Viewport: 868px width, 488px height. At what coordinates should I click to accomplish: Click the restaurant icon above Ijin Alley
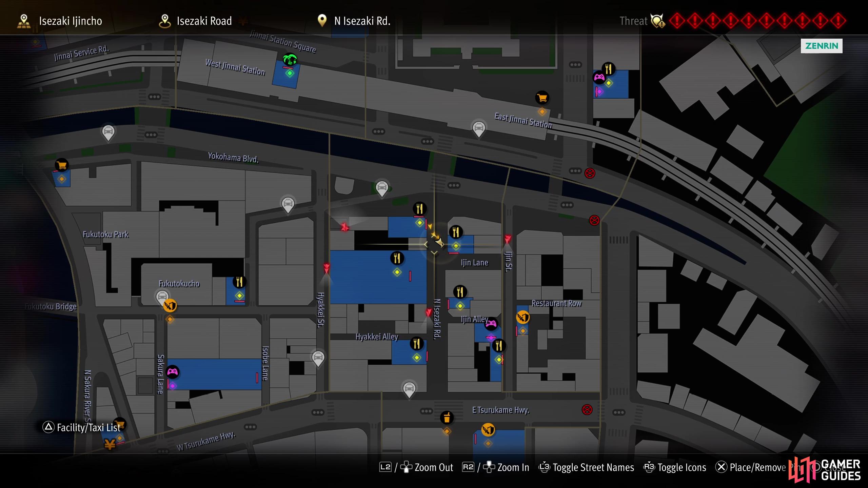[460, 291]
